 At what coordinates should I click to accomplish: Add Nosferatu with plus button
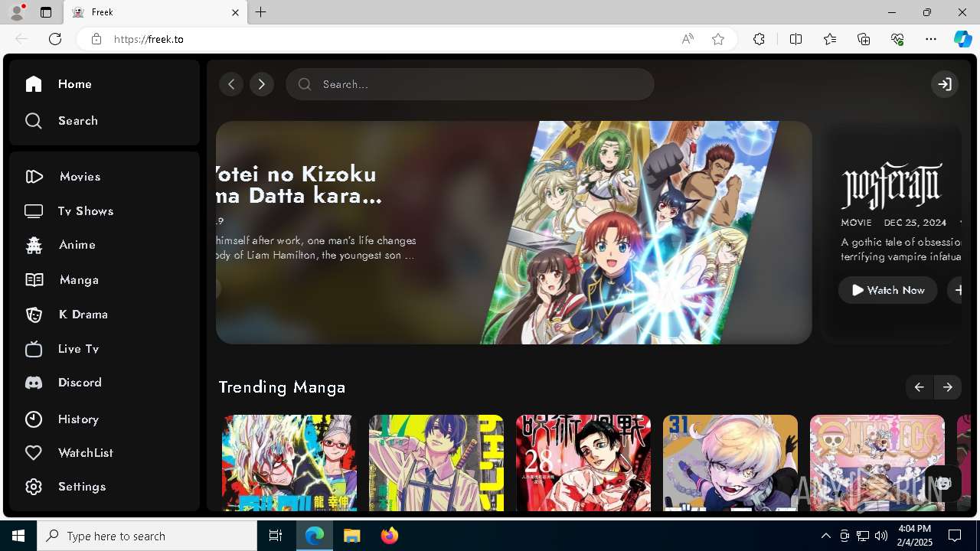click(x=955, y=290)
